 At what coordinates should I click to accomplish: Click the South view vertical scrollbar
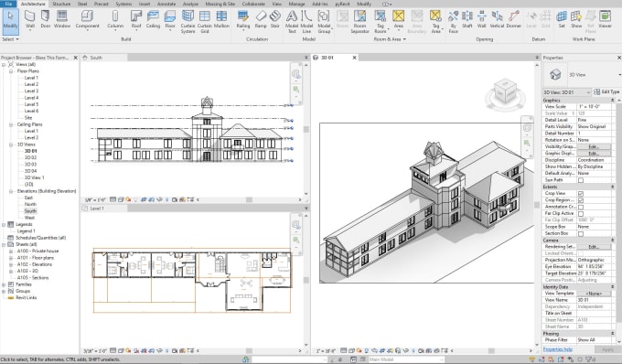coord(306,129)
